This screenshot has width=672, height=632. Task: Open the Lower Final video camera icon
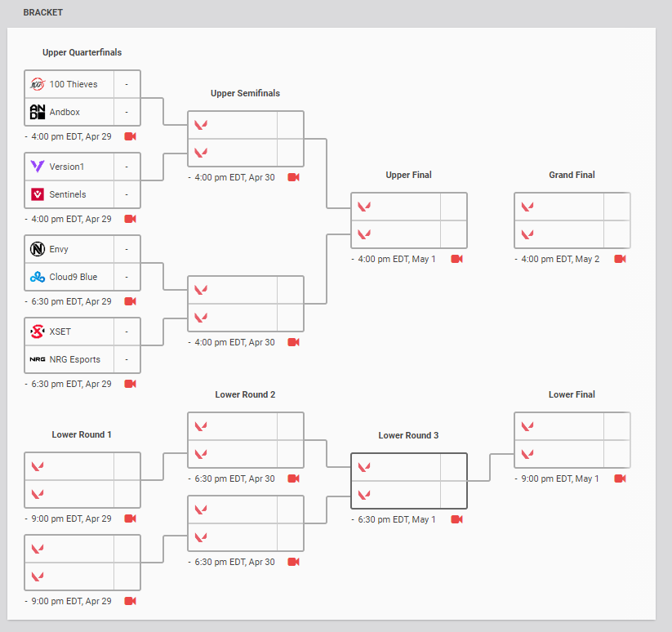(x=620, y=478)
